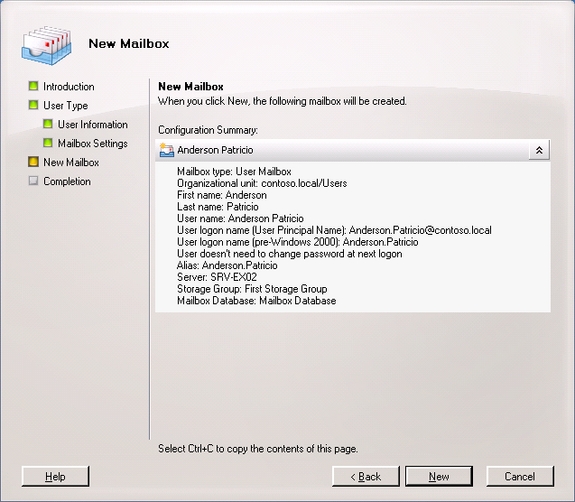Select the User Type wizard step label
Image resolution: width=575 pixels, height=502 pixels.
65,106
